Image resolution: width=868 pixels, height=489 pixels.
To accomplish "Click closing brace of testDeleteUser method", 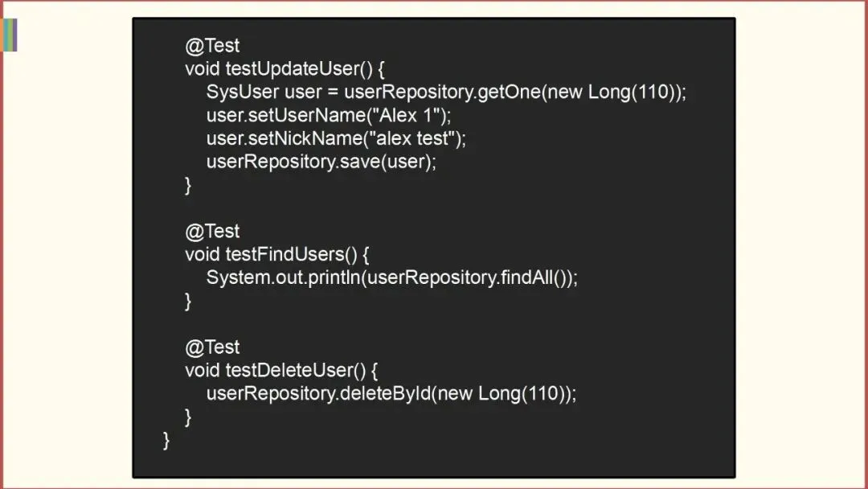I will 189,417.
